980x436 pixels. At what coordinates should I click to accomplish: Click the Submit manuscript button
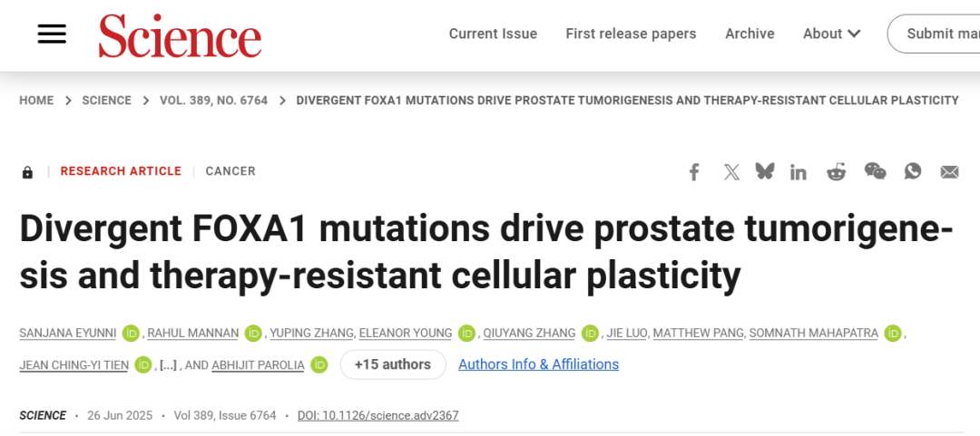tap(939, 34)
